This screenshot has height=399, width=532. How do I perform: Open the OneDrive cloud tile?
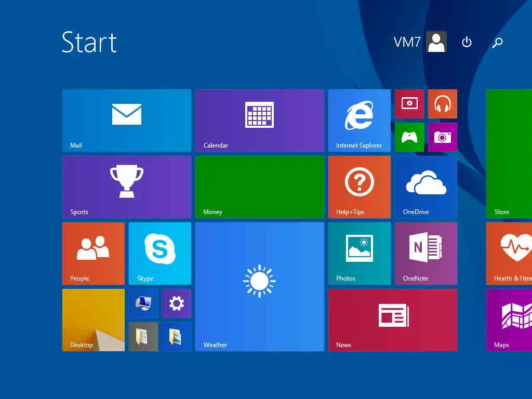[x=426, y=187]
